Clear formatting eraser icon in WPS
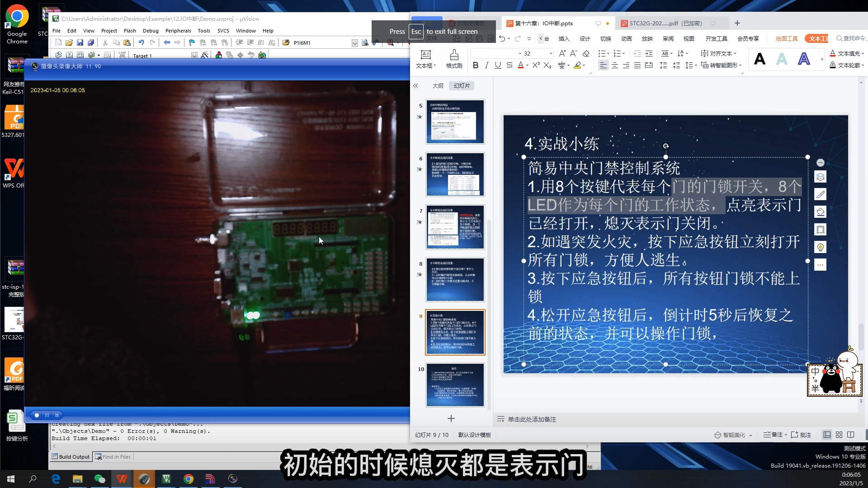The height and width of the screenshot is (488, 868). 586,53
